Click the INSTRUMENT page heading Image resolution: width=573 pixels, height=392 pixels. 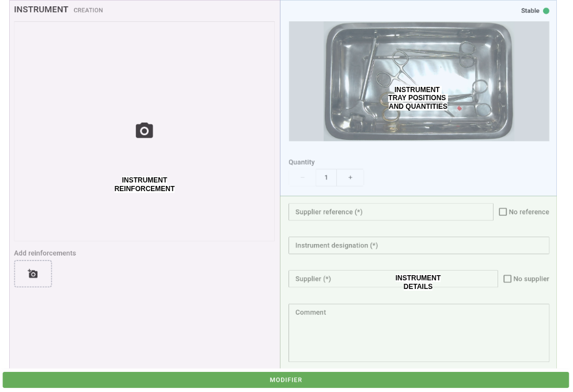pos(41,10)
